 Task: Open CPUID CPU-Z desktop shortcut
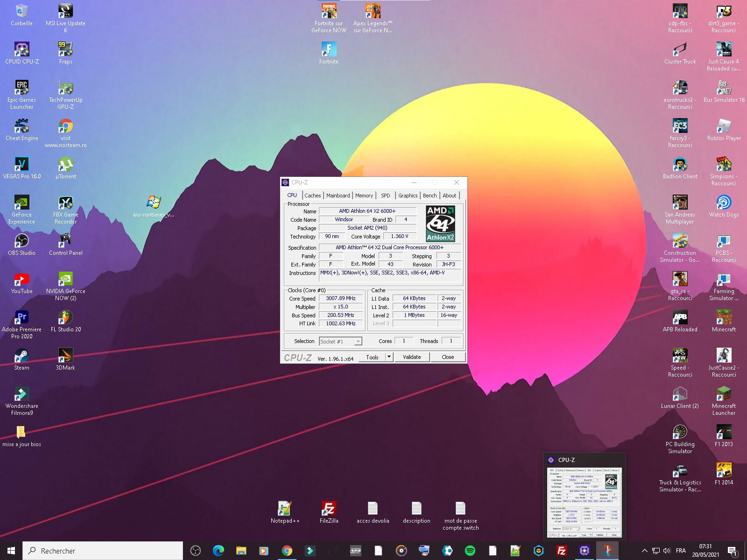click(22, 52)
